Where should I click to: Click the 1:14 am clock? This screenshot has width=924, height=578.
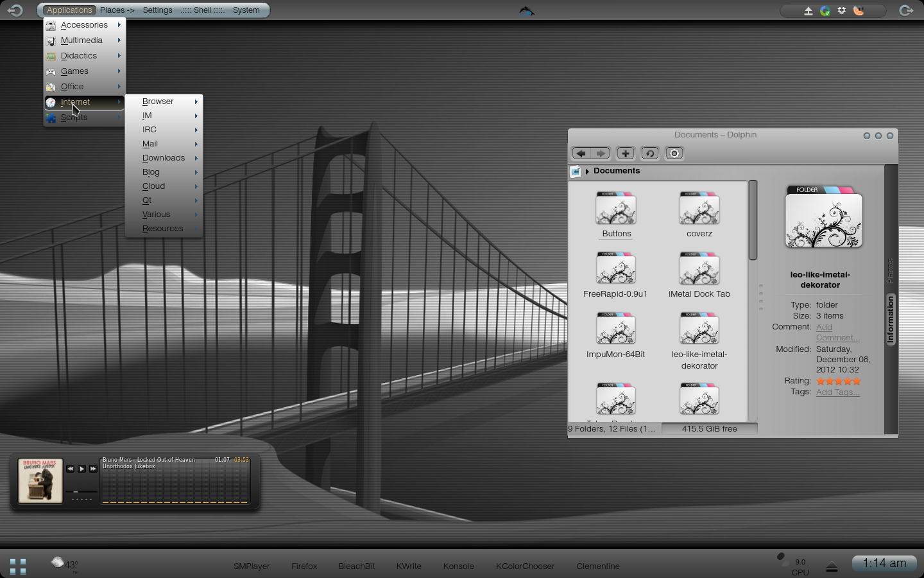884,563
